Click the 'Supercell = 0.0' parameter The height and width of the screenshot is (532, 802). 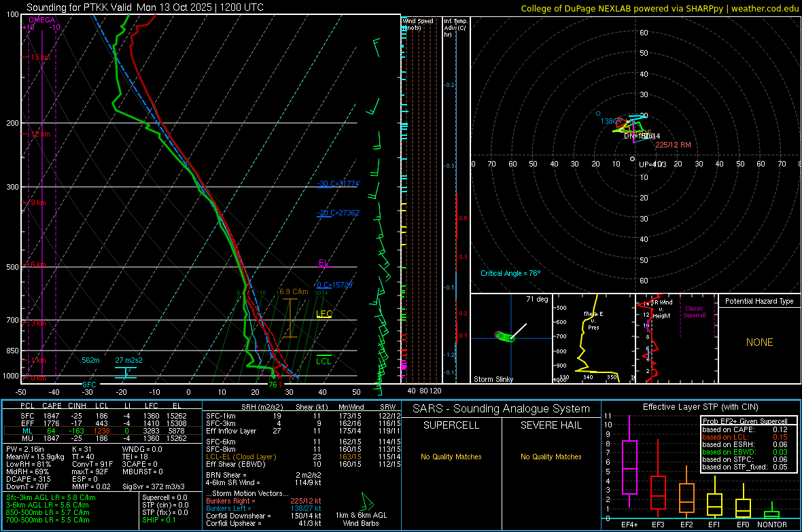coord(164,497)
